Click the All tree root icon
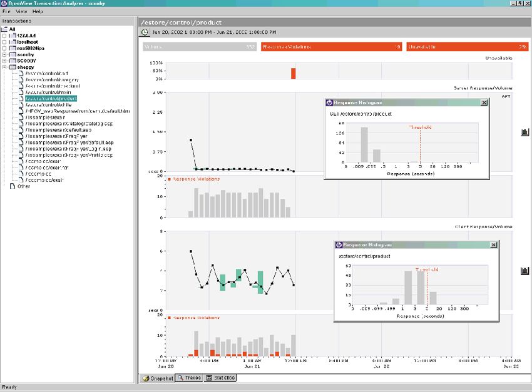 point(4,29)
